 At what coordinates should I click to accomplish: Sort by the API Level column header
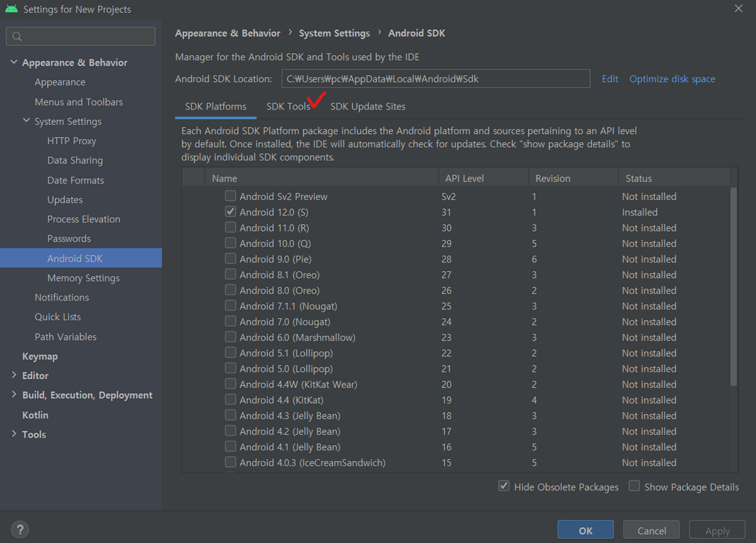483,178
